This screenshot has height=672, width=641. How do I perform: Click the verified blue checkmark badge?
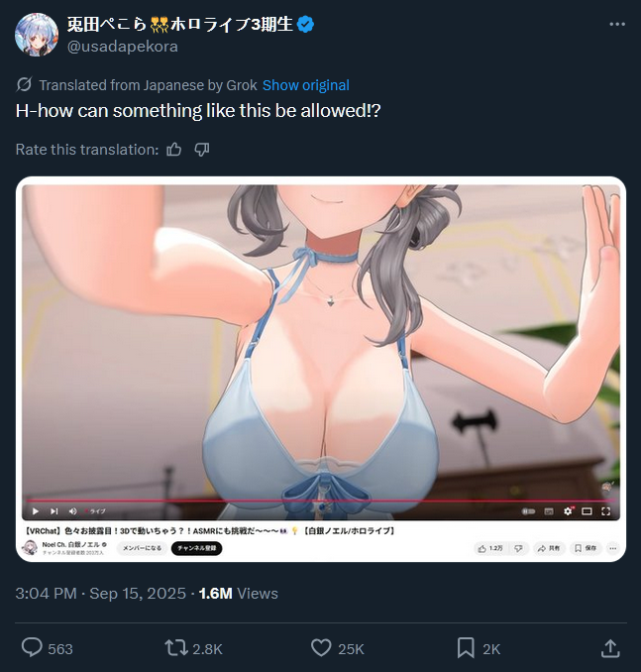[305, 25]
